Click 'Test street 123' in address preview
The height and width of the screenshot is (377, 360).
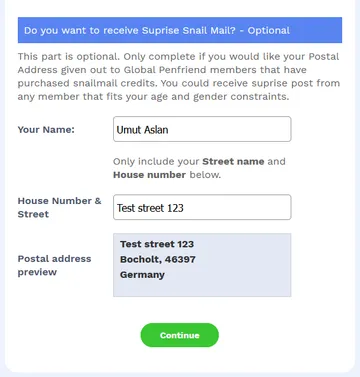coord(157,244)
